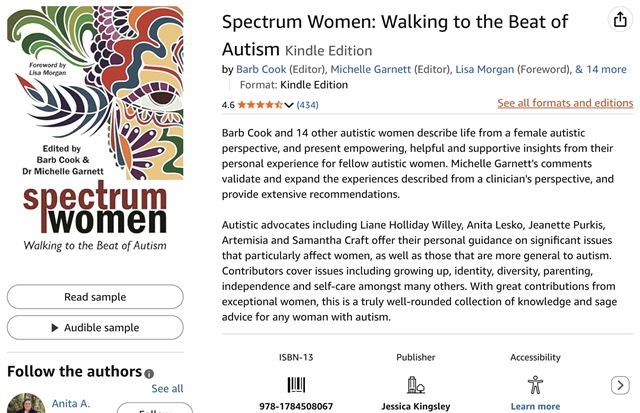This screenshot has height=413, width=640.
Task: Click the Publisher building icon
Action: coord(415,385)
